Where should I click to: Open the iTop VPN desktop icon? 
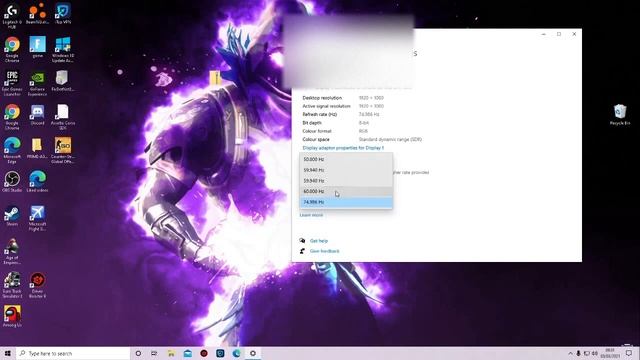click(63, 14)
